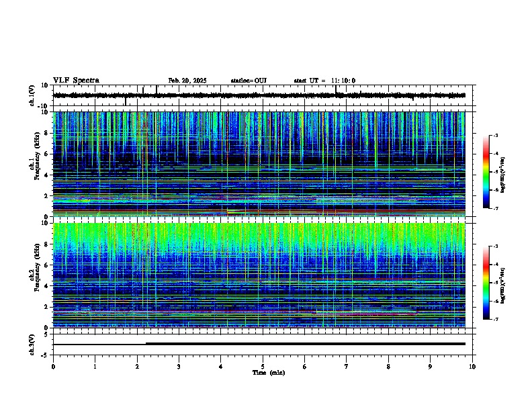532x411 pixels.
Task: Click inside the ch.1 frequency spectrogram
Action: click(x=259, y=164)
